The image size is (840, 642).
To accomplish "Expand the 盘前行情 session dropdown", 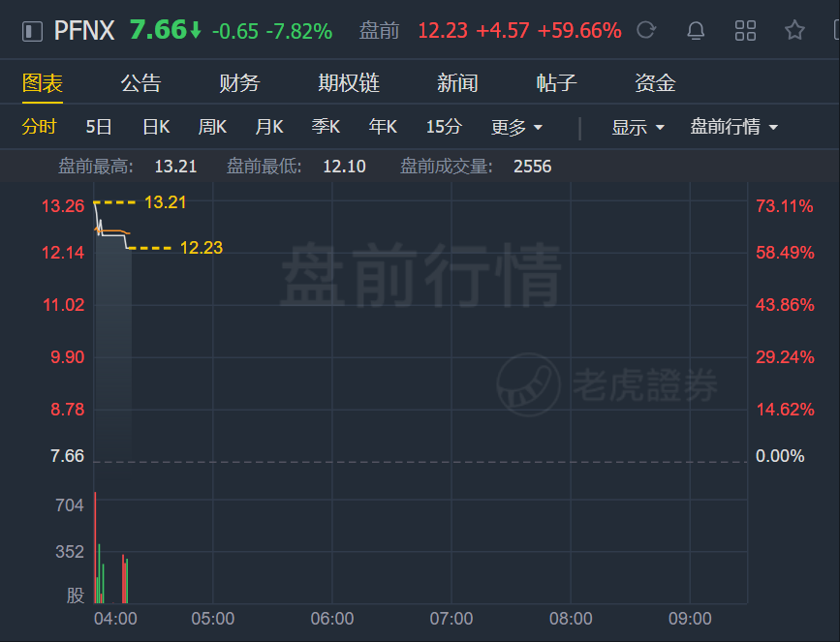I will (x=734, y=127).
